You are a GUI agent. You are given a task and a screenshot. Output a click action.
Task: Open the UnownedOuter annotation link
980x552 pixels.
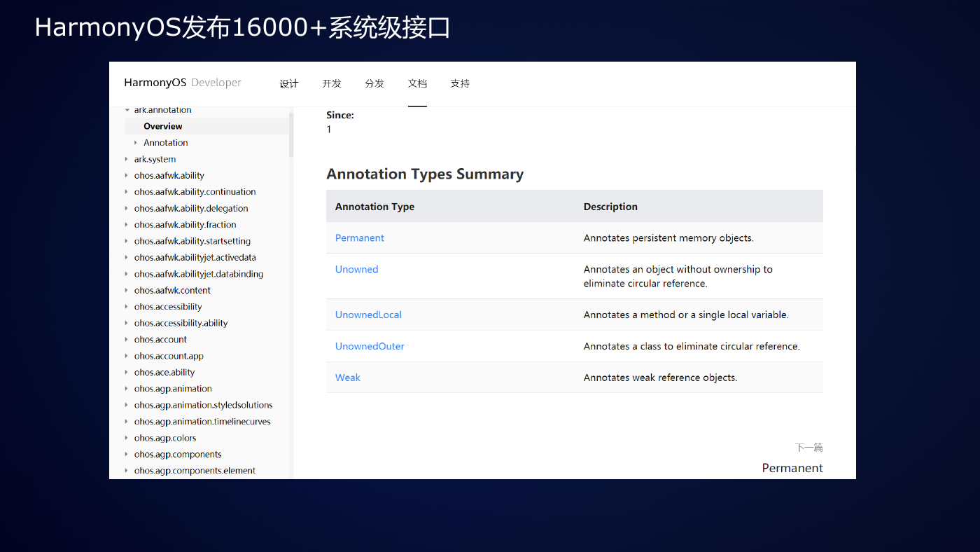pos(370,347)
